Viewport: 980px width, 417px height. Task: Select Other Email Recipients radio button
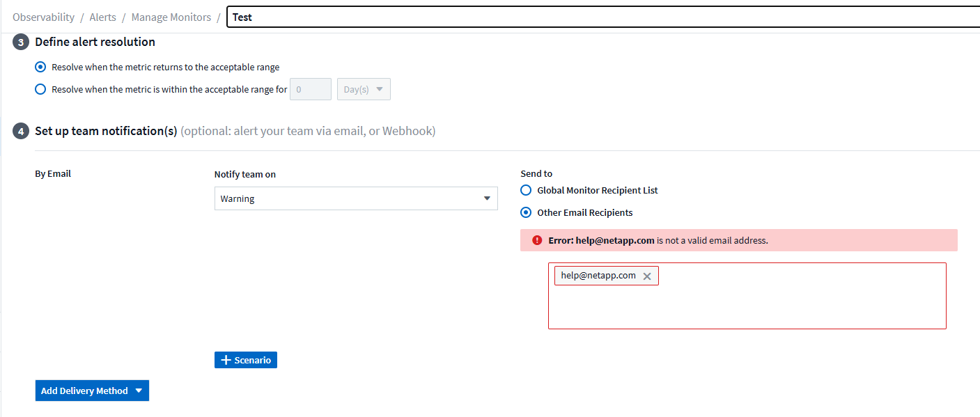(527, 212)
